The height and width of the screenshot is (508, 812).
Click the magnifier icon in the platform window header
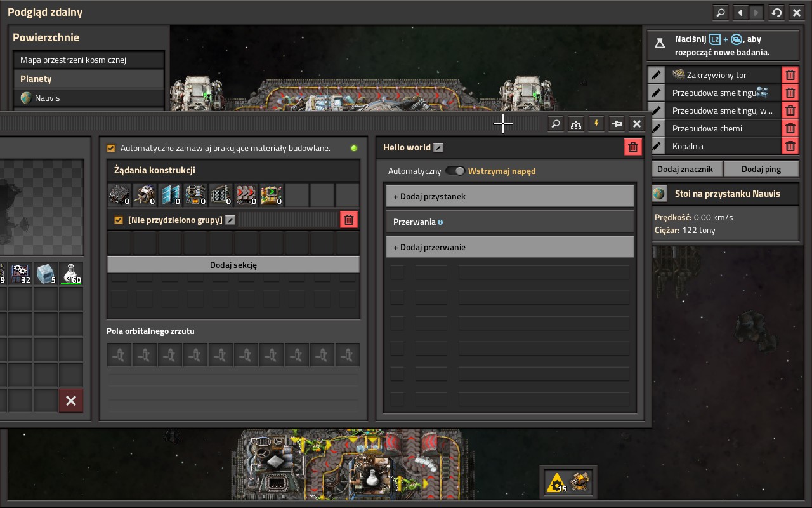tap(556, 124)
